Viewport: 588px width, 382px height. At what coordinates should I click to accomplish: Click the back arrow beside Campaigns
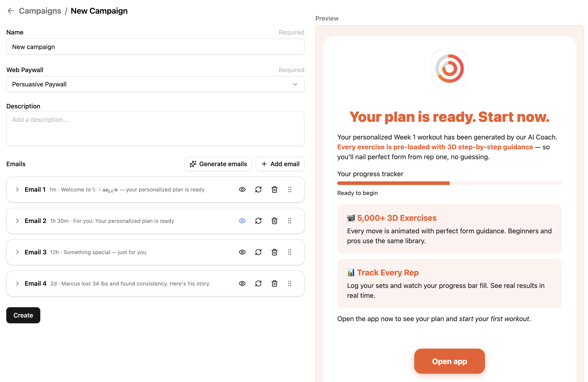(x=10, y=11)
